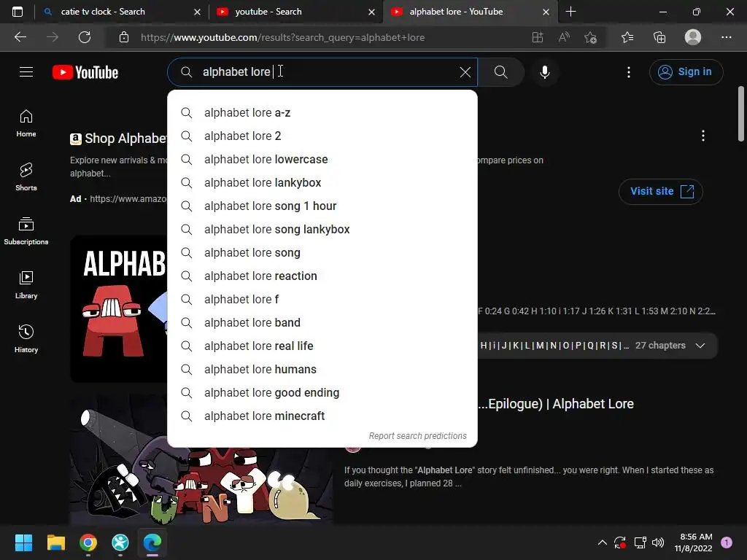Open the YouTube guide hamburger menu
This screenshot has height=560, width=747.
26,72
